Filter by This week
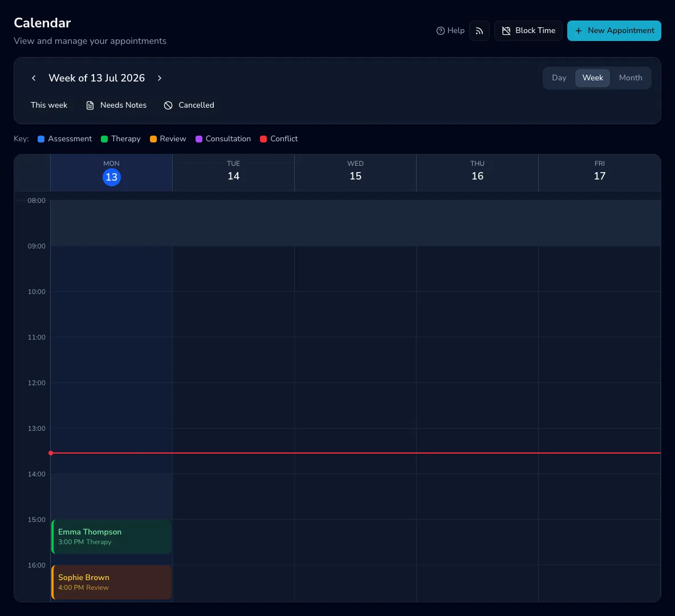675x616 pixels. (x=49, y=105)
